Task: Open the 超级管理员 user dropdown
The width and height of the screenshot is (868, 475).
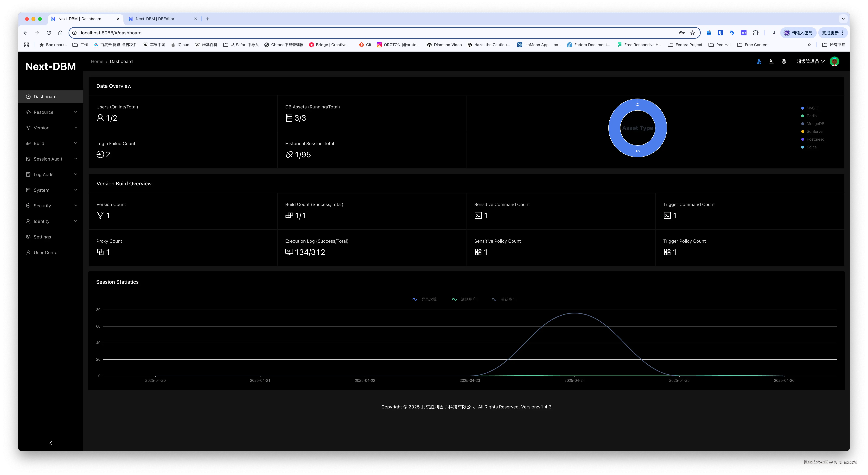Action: (810, 61)
